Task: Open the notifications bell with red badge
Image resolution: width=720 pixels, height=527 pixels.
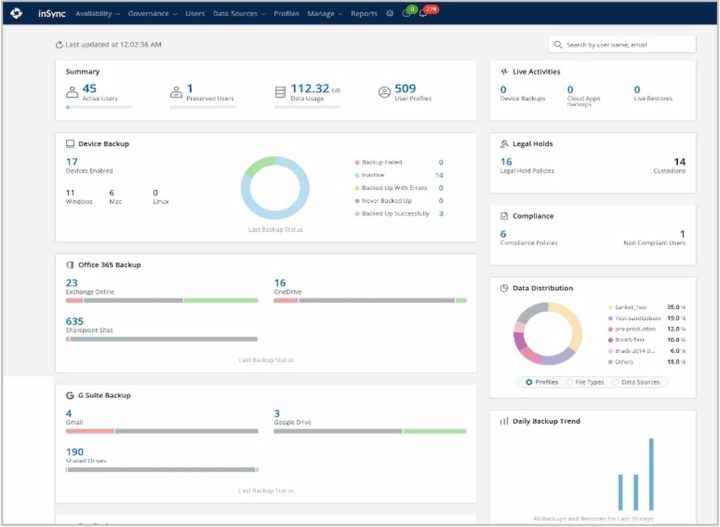Action: [x=423, y=13]
